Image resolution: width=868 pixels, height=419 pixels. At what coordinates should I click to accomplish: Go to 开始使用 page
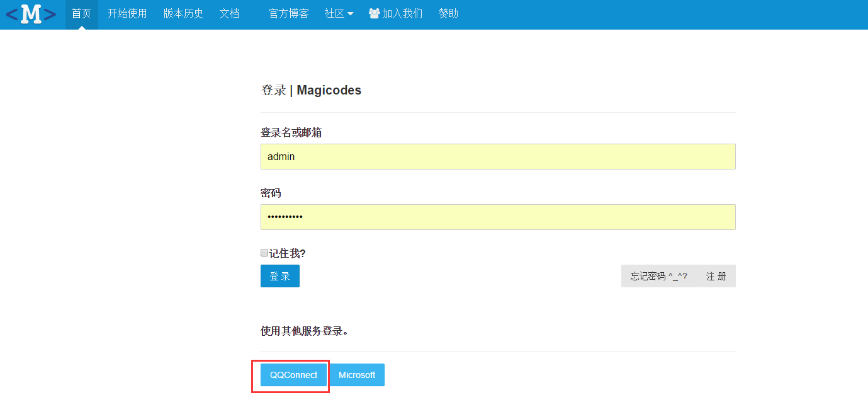[127, 14]
